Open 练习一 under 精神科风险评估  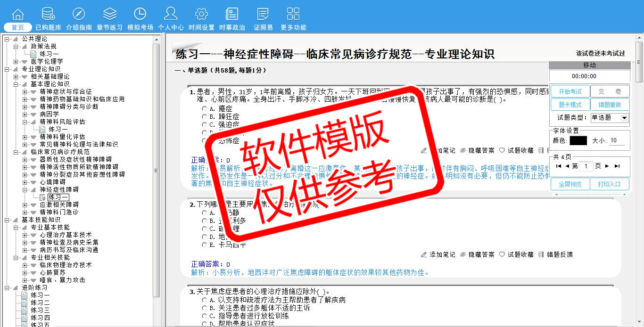tap(58, 129)
